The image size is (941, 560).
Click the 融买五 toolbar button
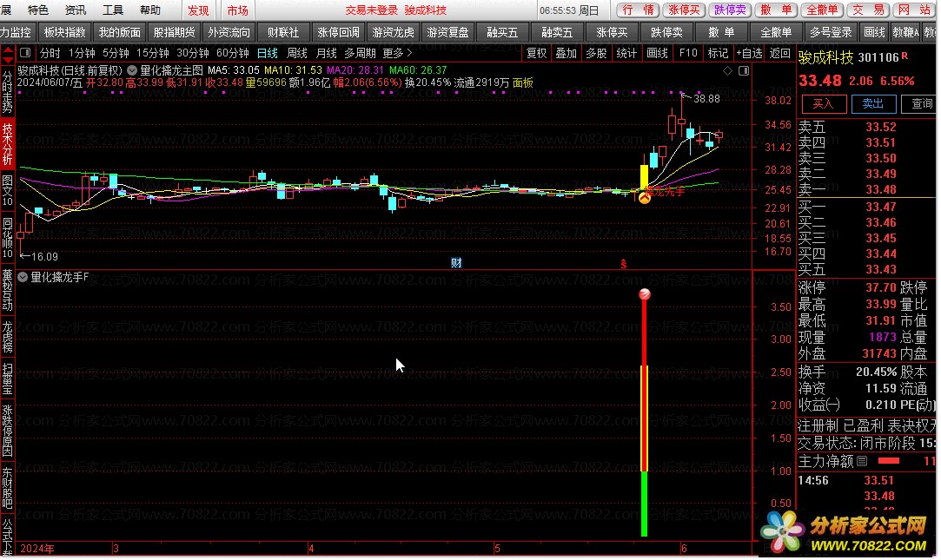click(x=502, y=32)
